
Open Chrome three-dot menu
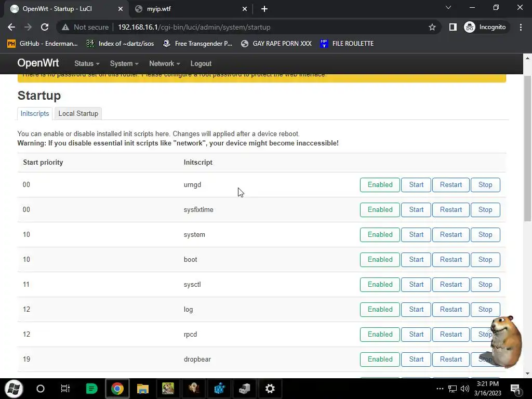pyautogui.click(x=521, y=27)
